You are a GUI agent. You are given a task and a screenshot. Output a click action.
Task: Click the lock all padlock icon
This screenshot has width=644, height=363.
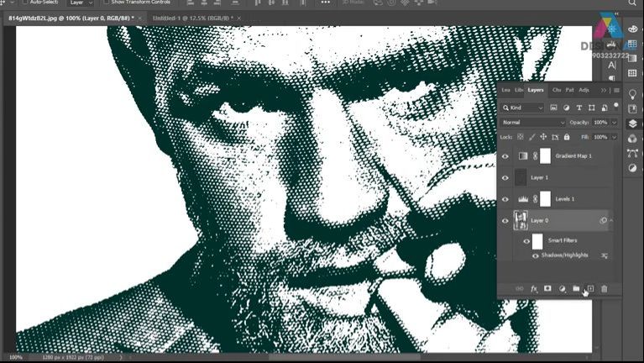point(567,136)
